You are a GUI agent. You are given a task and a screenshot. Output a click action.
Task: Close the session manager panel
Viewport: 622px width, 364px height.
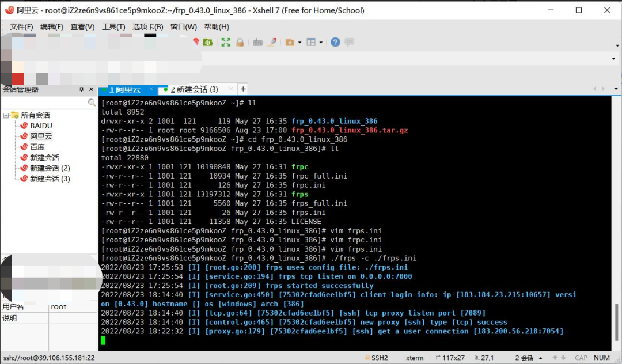pyautogui.click(x=91, y=90)
